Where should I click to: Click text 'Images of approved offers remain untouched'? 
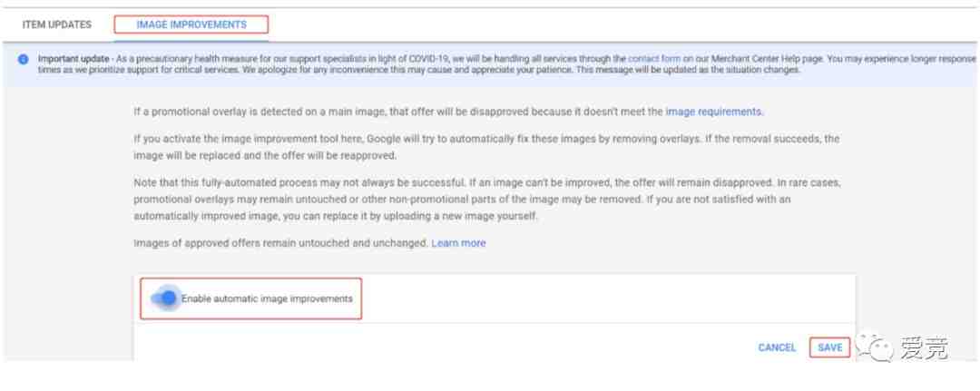click(281, 243)
